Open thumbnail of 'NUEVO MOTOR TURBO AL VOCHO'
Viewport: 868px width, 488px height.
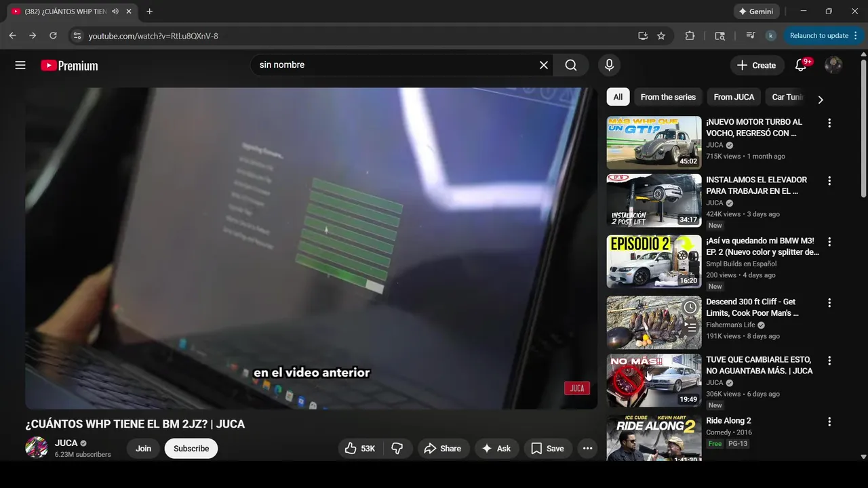(654, 142)
